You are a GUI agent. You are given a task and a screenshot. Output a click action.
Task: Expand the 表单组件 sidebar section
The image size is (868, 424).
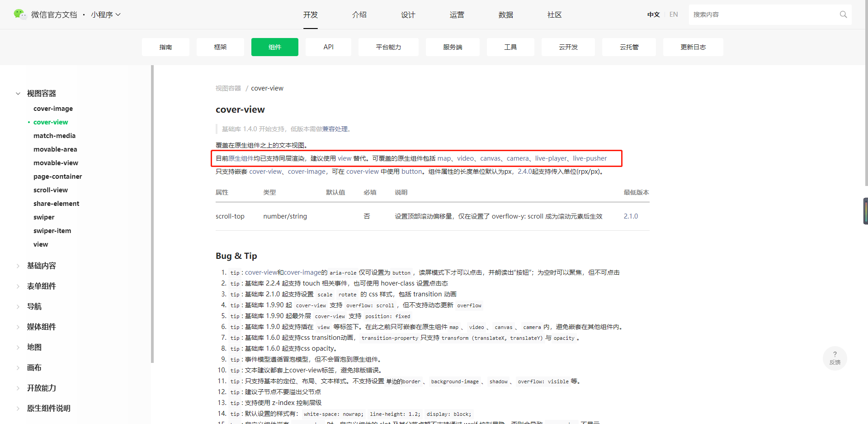[x=18, y=286]
